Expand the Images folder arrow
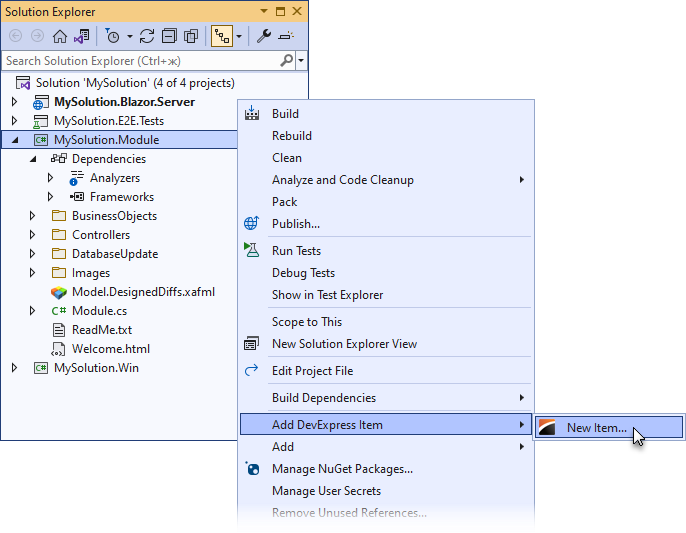Viewport: 686px width, 533px height. (x=32, y=273)
